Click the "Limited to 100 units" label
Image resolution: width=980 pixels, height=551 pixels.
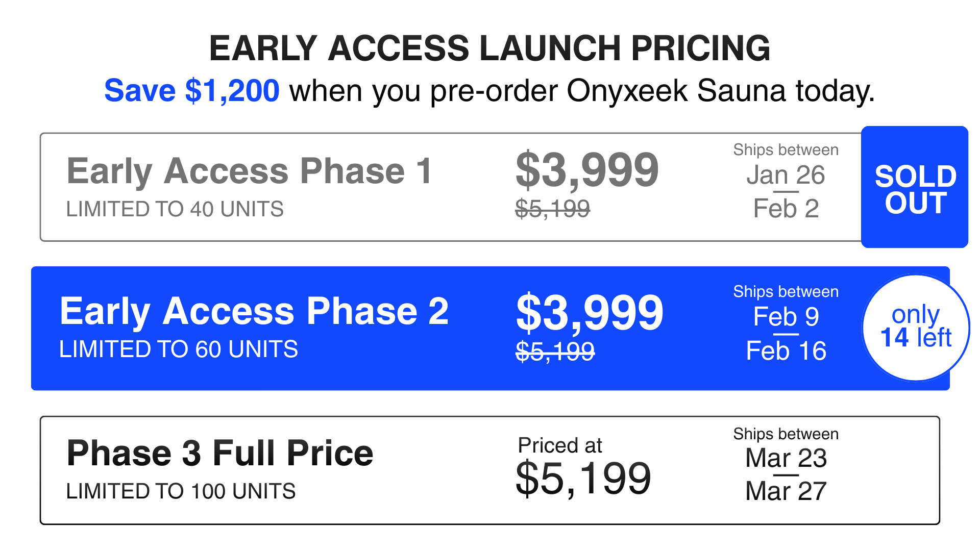[181, 491]
